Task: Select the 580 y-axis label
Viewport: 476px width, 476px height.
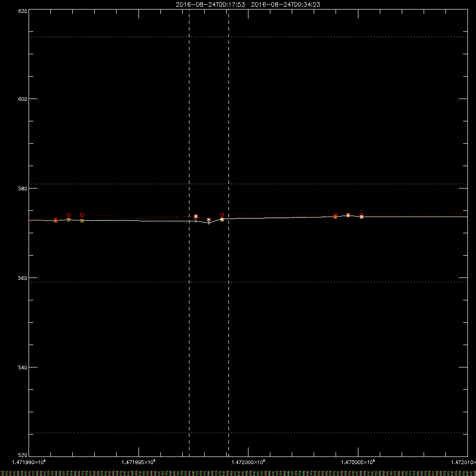Action: pyautogui.click(x=23, y=188)
